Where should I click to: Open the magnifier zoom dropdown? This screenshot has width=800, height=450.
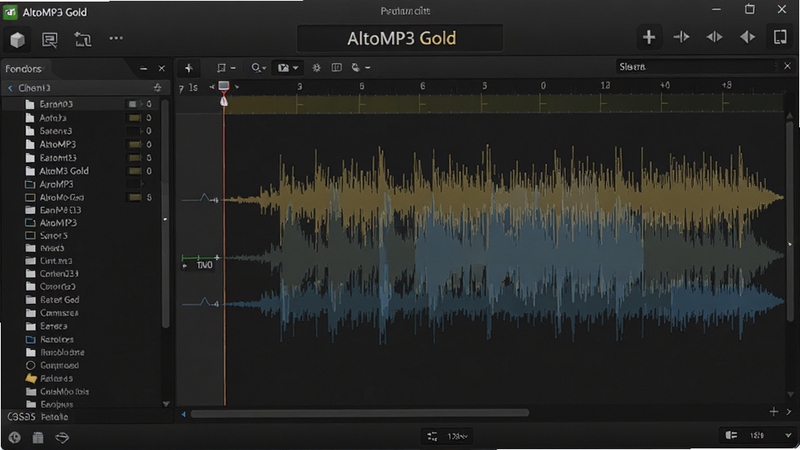[x=258, y=68]
